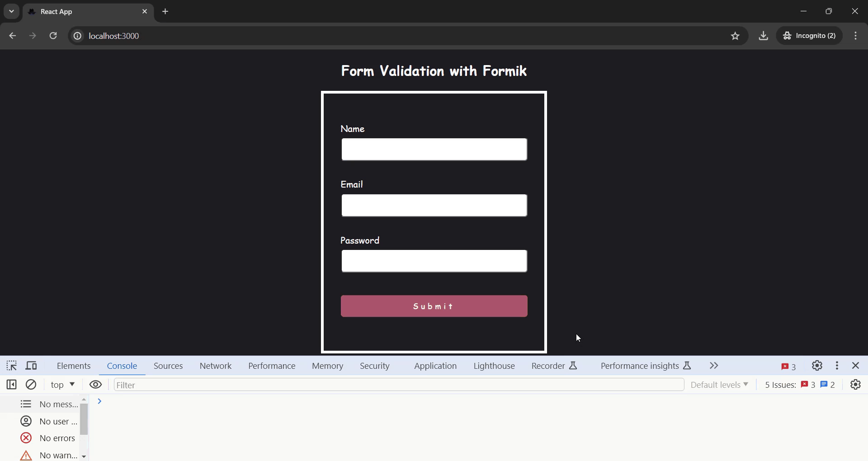
Task: Open a new browser tab
Action: [165, 12]
